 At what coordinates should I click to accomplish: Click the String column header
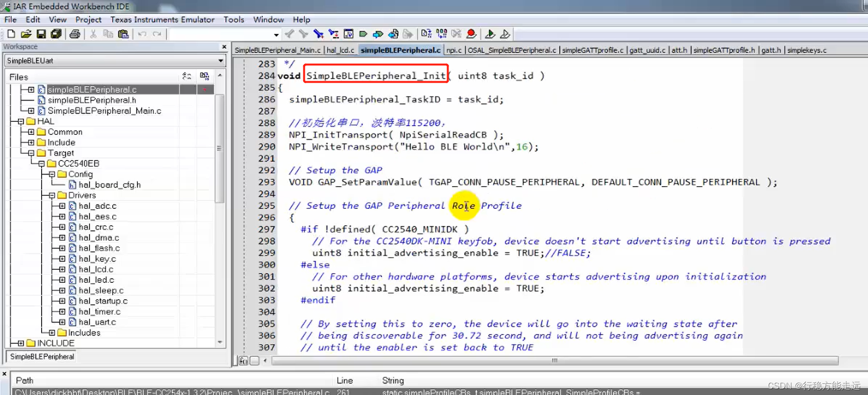click(x=393, y=380)
